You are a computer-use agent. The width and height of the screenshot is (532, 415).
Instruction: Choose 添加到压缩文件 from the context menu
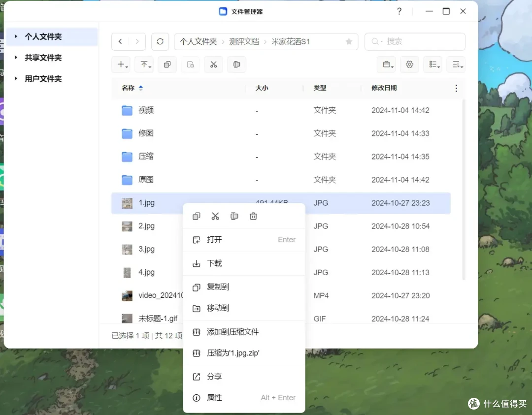244,332
